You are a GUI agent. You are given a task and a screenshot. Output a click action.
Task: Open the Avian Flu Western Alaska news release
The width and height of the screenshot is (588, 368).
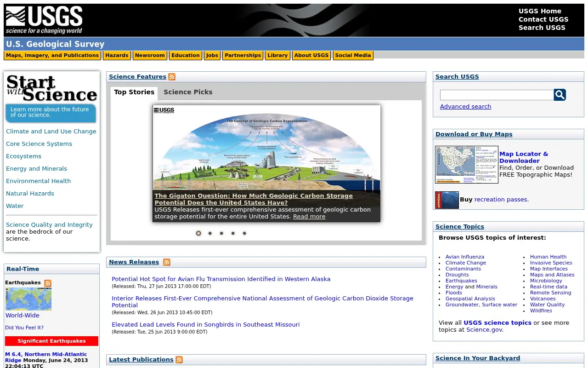pyautogui.click(x=221, y=279)
